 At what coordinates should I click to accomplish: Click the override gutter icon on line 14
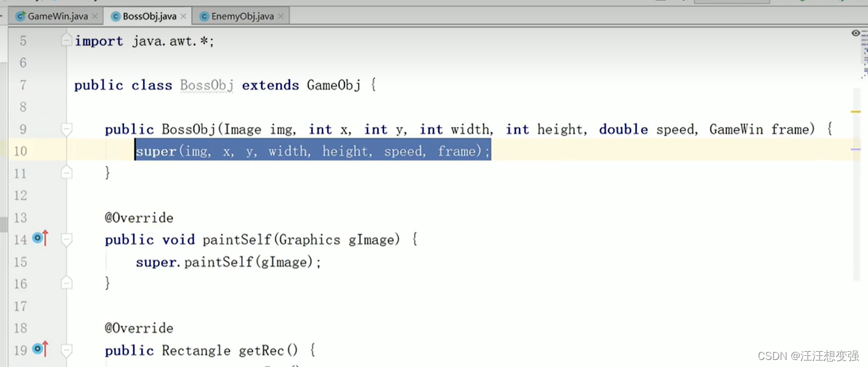[x=40, y=239]
